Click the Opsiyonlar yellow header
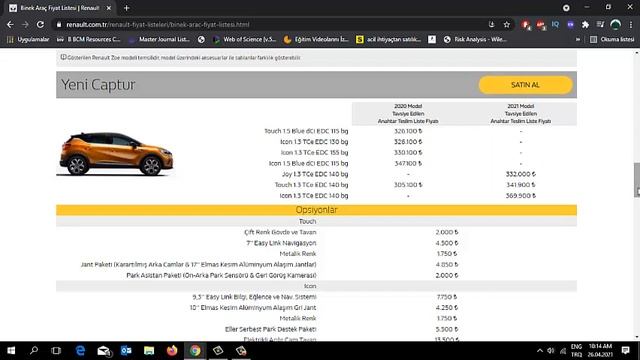 (x=316, y=210)
